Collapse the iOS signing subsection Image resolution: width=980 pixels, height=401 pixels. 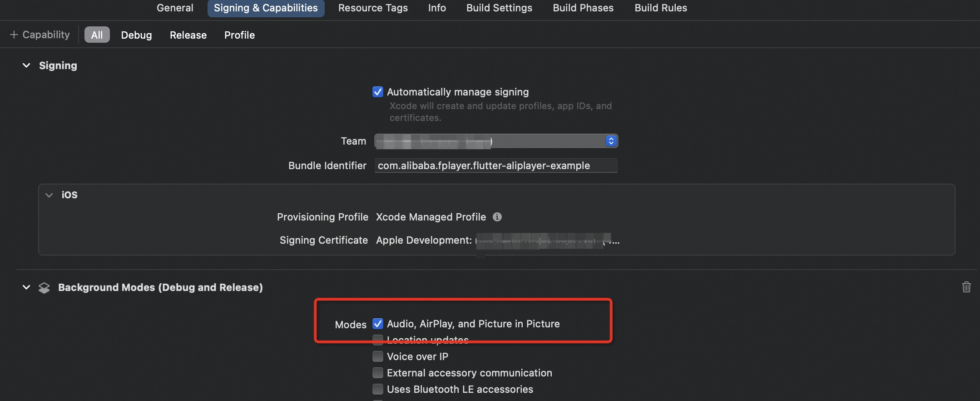pyautogui.click(x=49, y=195)
